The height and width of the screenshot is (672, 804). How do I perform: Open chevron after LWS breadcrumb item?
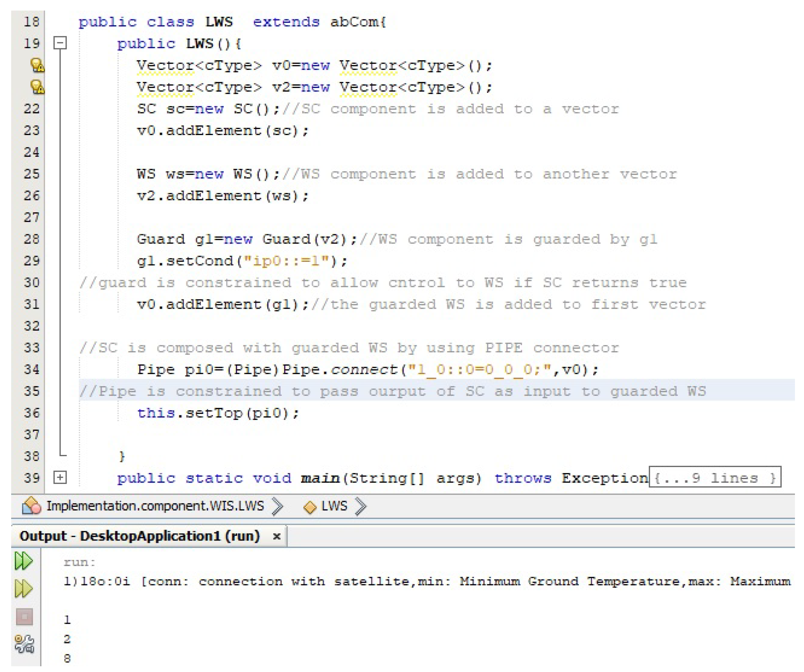pyautogui.click(x=361, y=506)
